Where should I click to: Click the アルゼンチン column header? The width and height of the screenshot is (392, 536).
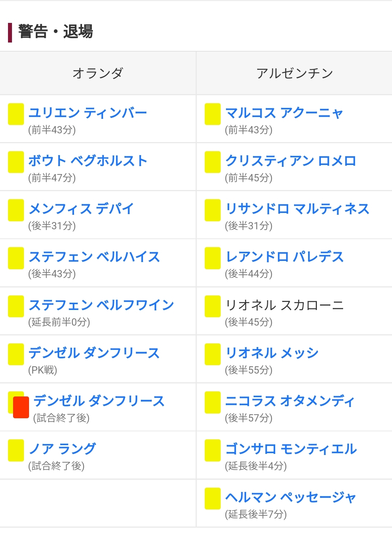click(294, 73)
